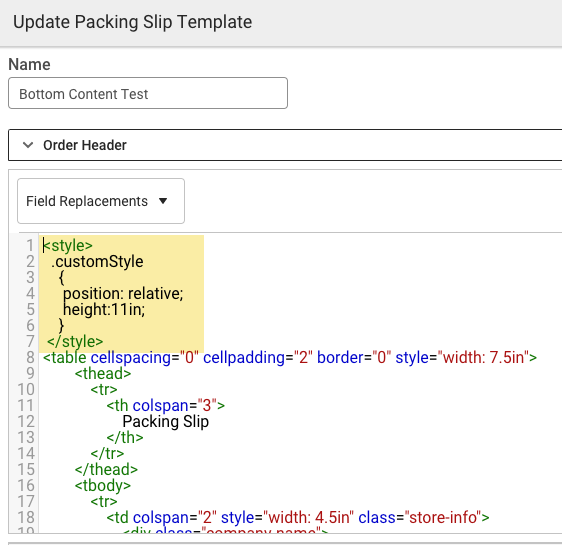
Task: Click the '<table cellspacing' line 8
Action: 290,357
